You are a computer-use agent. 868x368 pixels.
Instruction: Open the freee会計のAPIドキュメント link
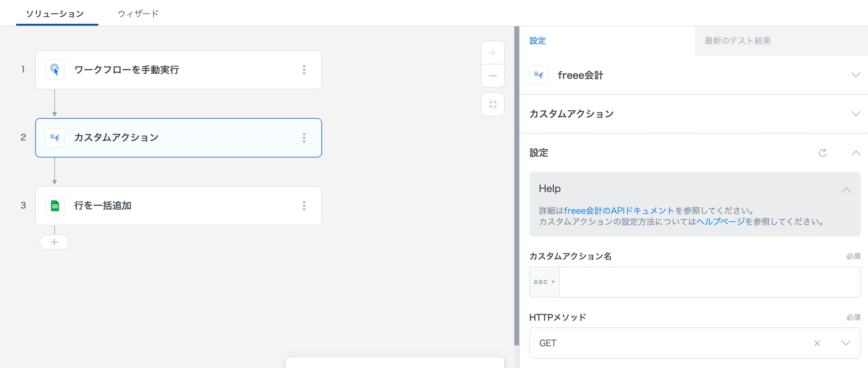619,210
